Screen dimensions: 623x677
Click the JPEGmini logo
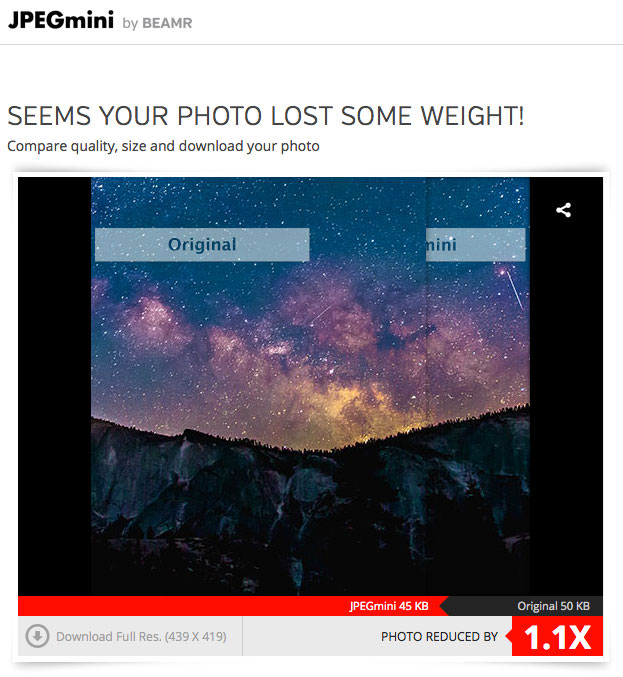61,20
